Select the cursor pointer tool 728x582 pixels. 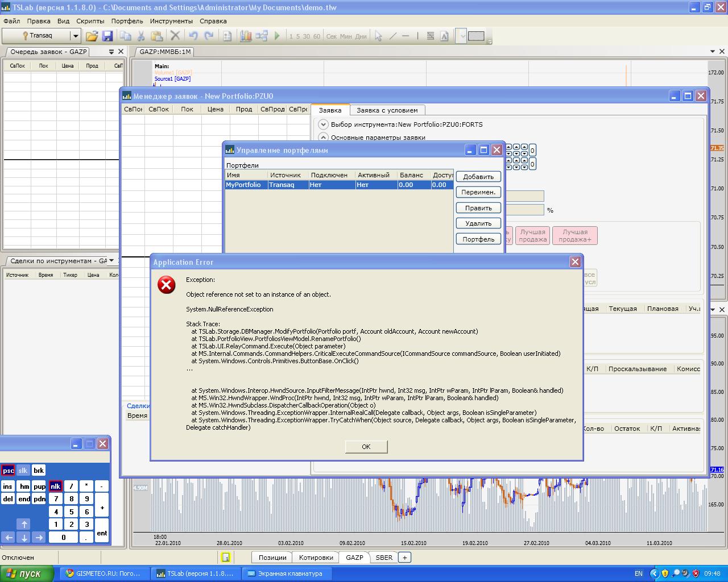coord(378,36)
